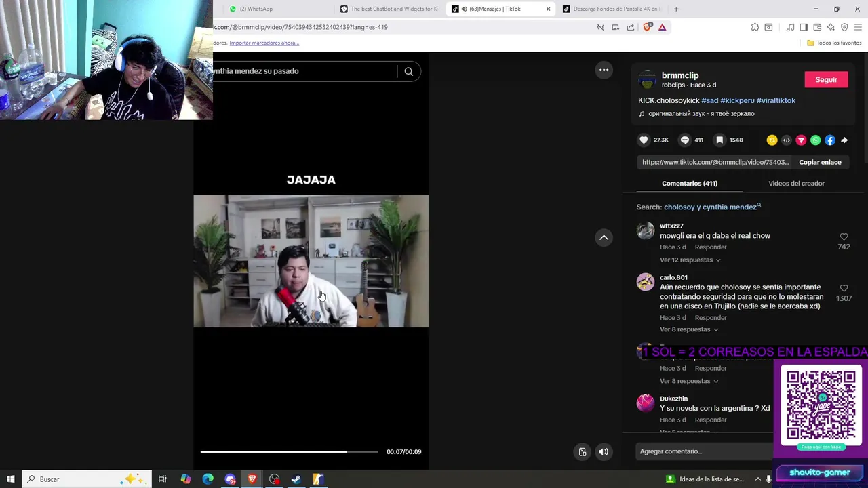Share video on Facebook icon
This screenshot has width=868, height=488.
pos(830,140)
